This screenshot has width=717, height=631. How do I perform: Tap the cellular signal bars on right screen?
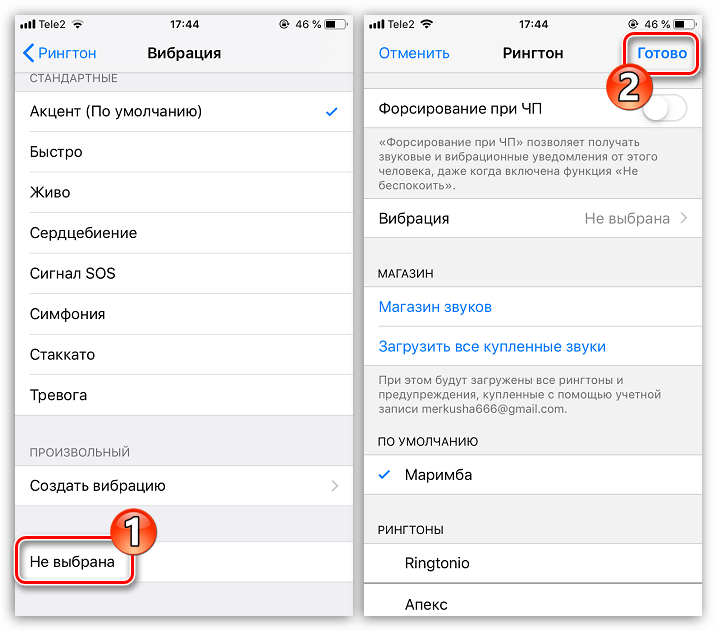(x=377, y=24)
